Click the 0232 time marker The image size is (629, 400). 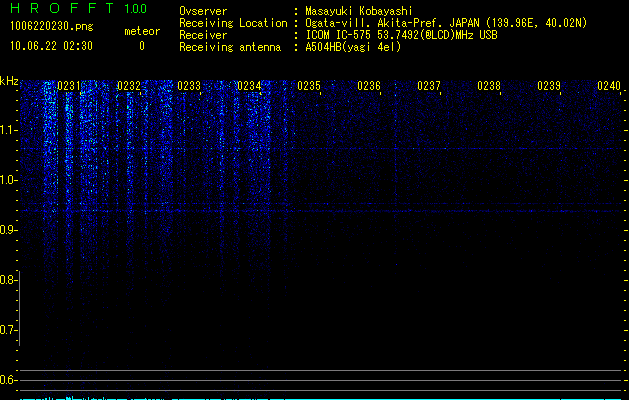click(x=129, y=86)
